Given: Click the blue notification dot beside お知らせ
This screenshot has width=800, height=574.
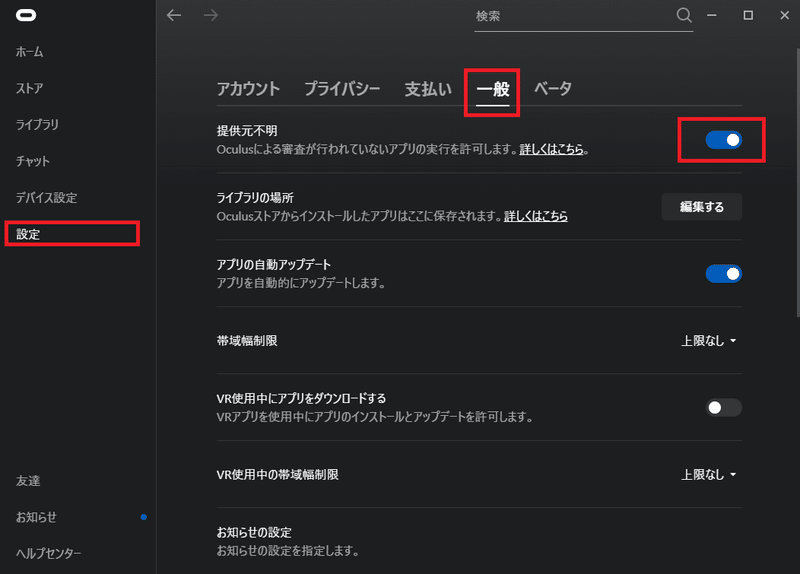Looking at the screenshot, I should point(144,517).
